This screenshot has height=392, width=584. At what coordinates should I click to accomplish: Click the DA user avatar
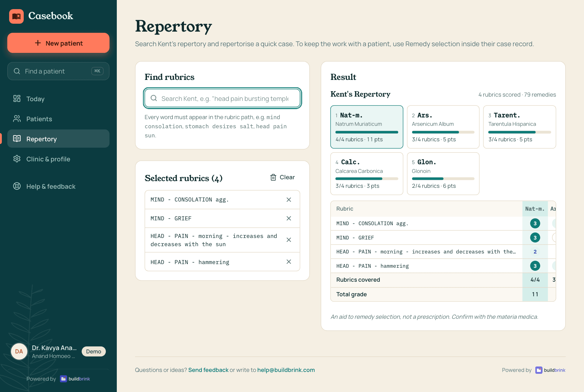[19, 351]
